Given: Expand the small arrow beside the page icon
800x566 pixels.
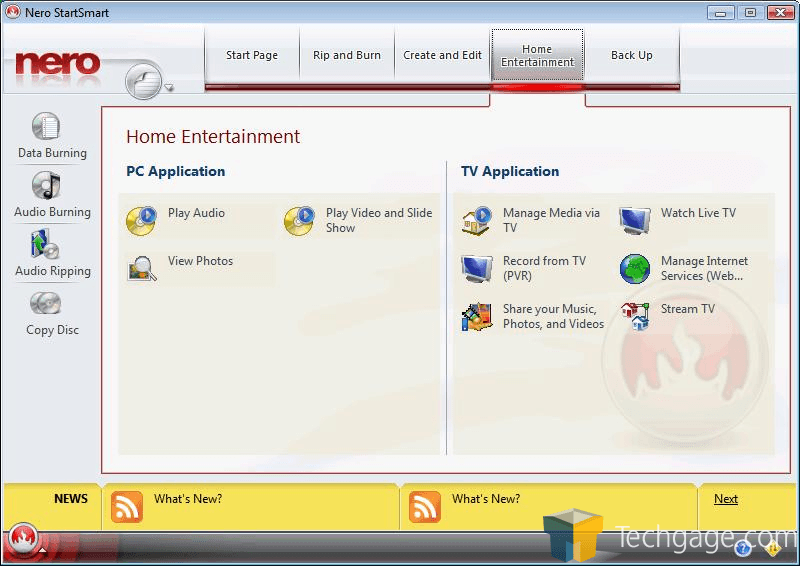Looking at the screenshot, I should coord(169,88).
